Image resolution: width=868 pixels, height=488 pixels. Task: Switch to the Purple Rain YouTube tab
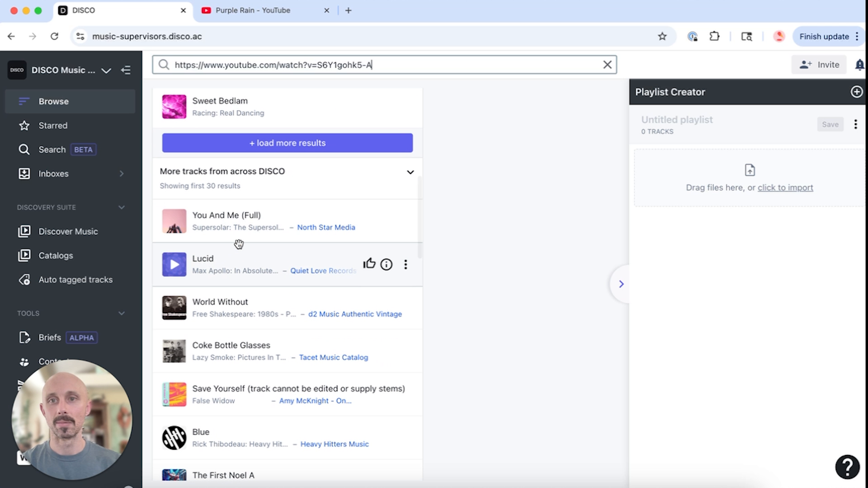pos(253,10)
